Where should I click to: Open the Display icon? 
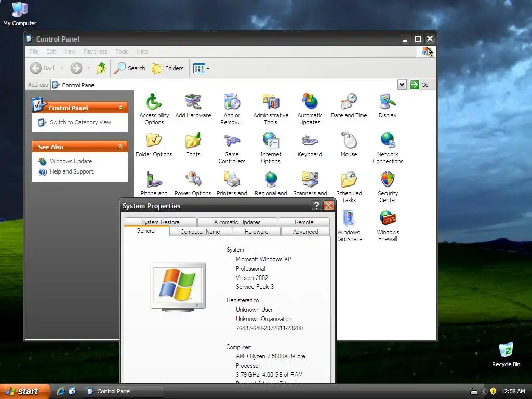pos(388,106)
